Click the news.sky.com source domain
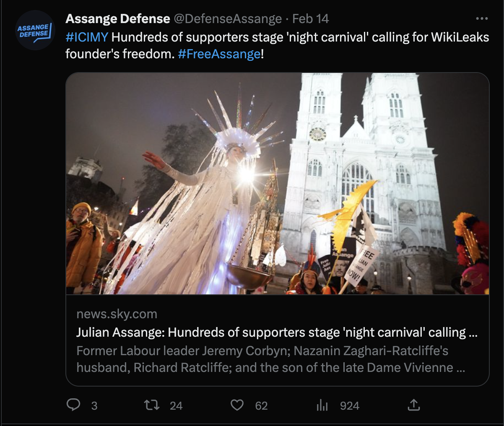 (117, 314)
